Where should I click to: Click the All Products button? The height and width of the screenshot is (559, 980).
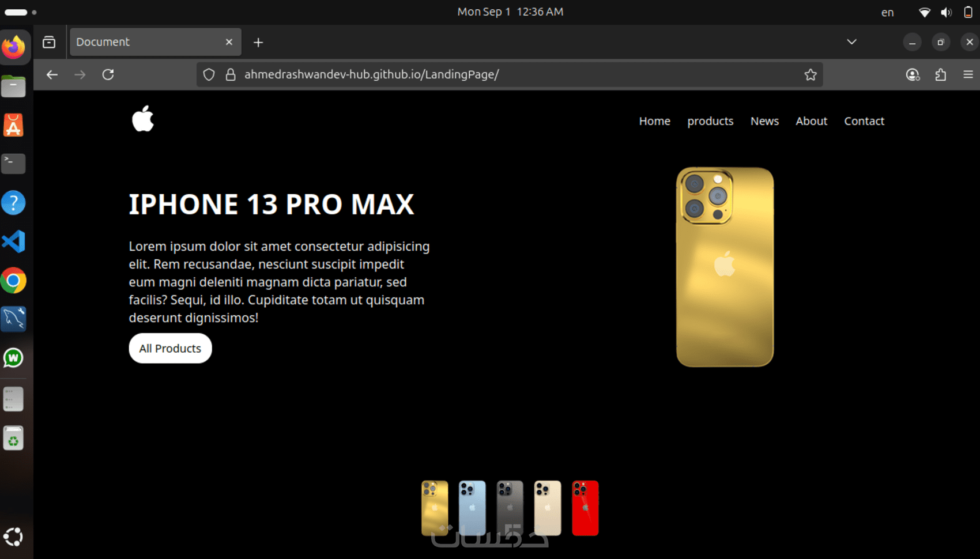pos(171,348)
